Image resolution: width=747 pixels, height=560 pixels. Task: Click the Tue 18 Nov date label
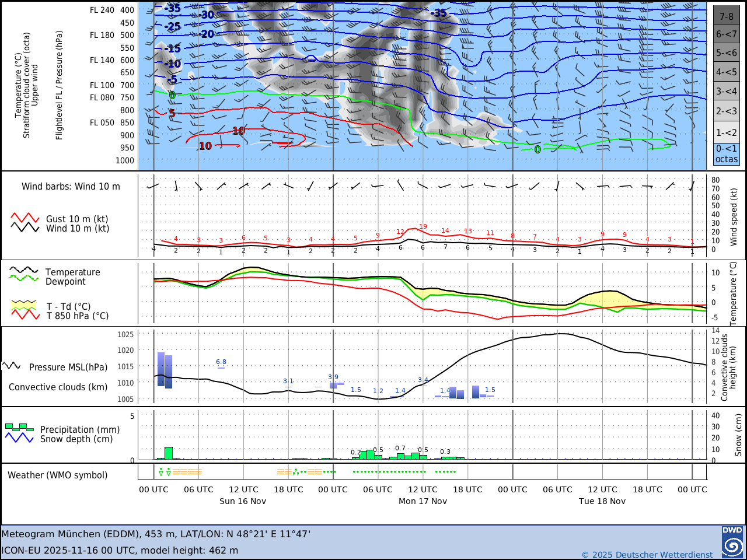[x=602, y=501]
